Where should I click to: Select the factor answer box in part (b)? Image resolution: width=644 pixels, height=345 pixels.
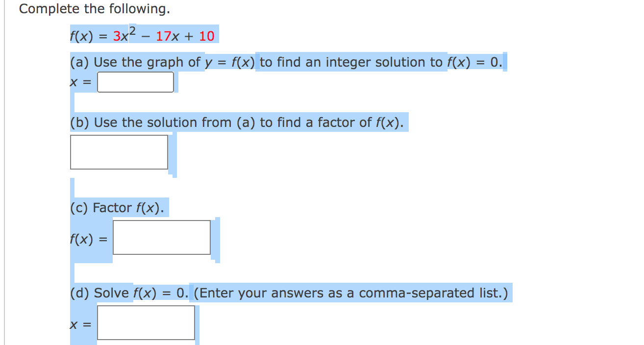pyautogui.click(x=119, y=152)
